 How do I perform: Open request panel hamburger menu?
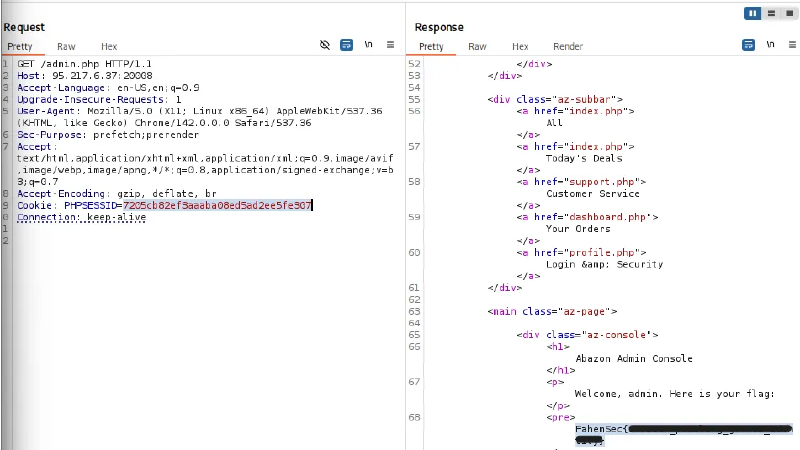[390, 45]
